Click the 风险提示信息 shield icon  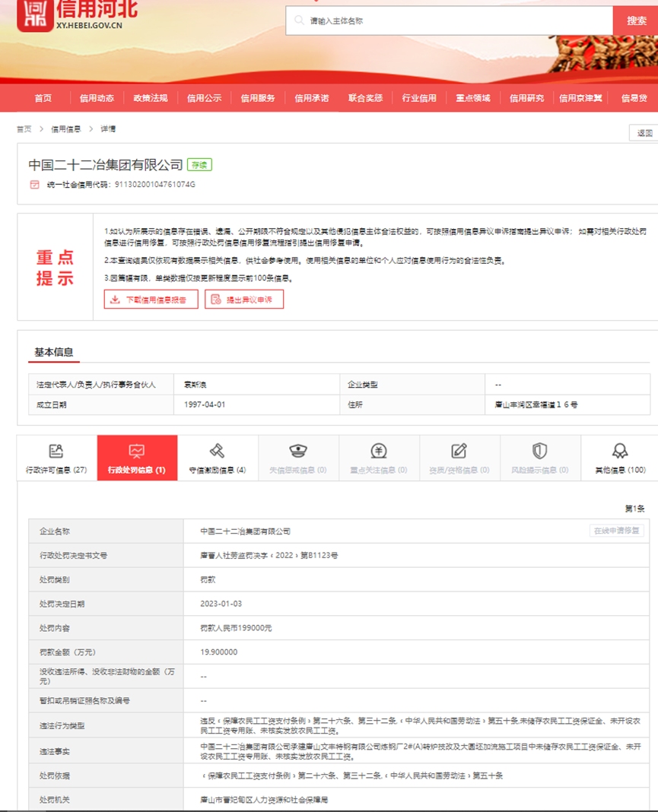(x=540, y=451)
